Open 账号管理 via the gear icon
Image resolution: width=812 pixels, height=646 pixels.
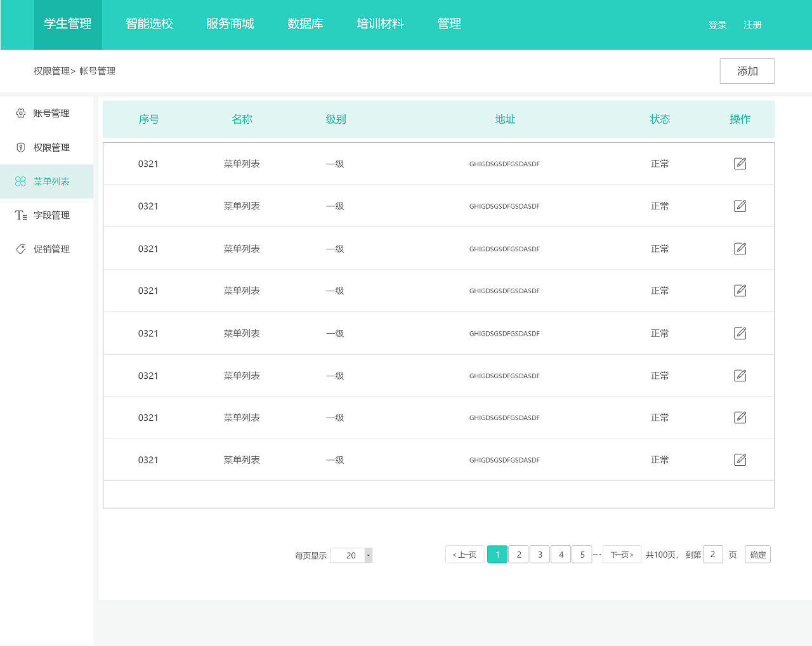click(x=19, y=113)
